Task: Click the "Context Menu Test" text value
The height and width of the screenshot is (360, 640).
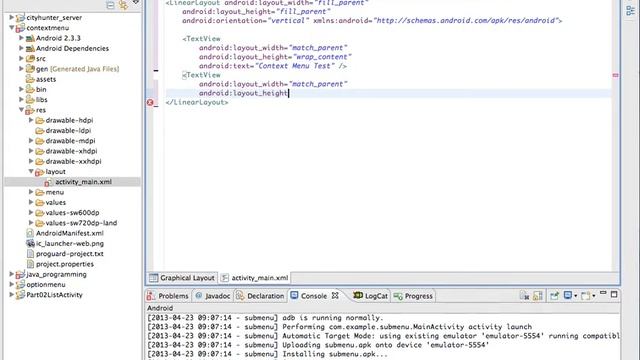Action: pyautogui.click(x=295, y=66)
